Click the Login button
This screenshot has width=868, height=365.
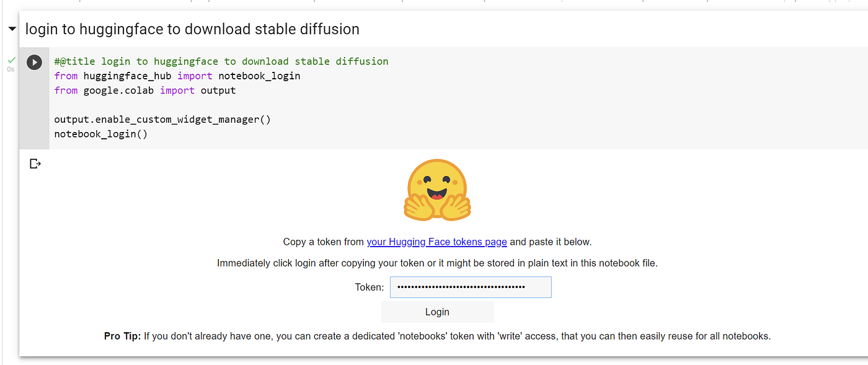click(437, 312)
